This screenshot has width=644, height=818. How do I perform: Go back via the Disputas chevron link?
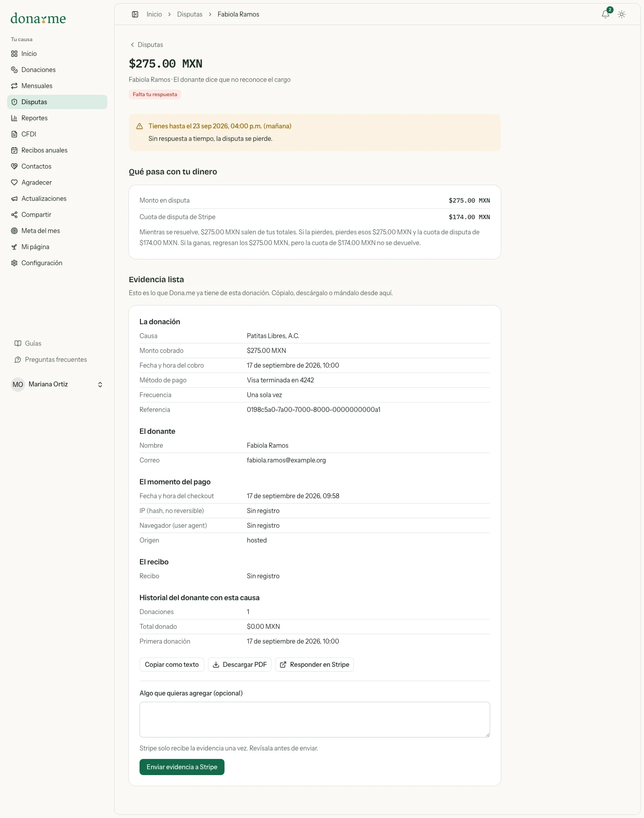point(146,45)
